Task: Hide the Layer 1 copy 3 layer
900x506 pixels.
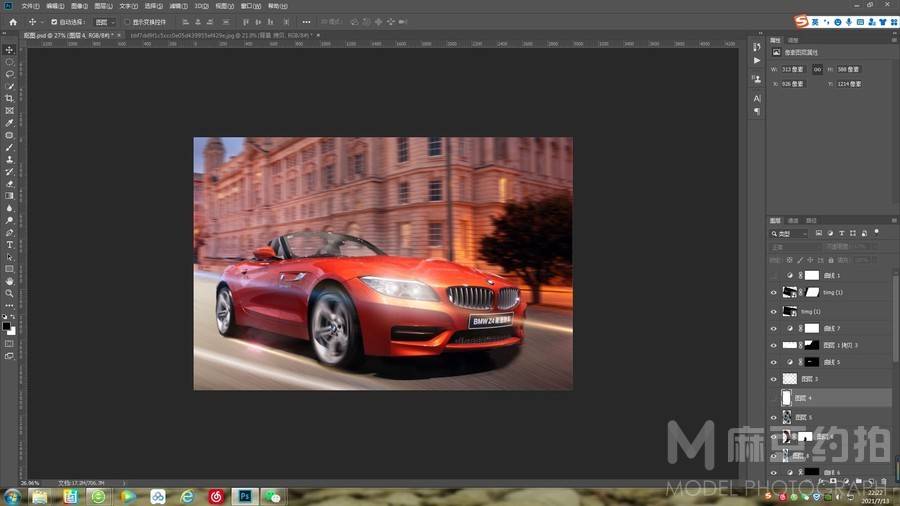Action: [773, 345]
